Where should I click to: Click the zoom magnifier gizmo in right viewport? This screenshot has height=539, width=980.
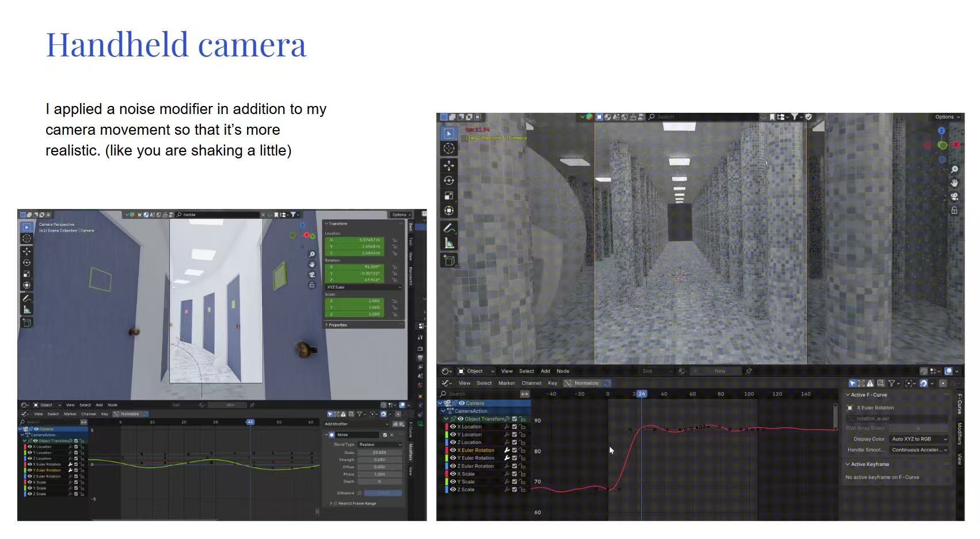(954, 169)
